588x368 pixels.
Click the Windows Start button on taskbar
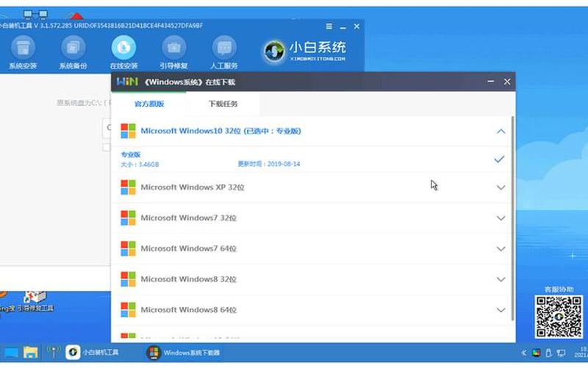(x=11, y=353)
